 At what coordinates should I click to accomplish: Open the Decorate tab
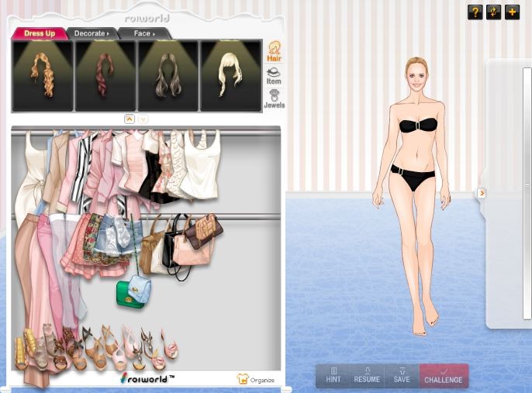[x=92, y=33]
